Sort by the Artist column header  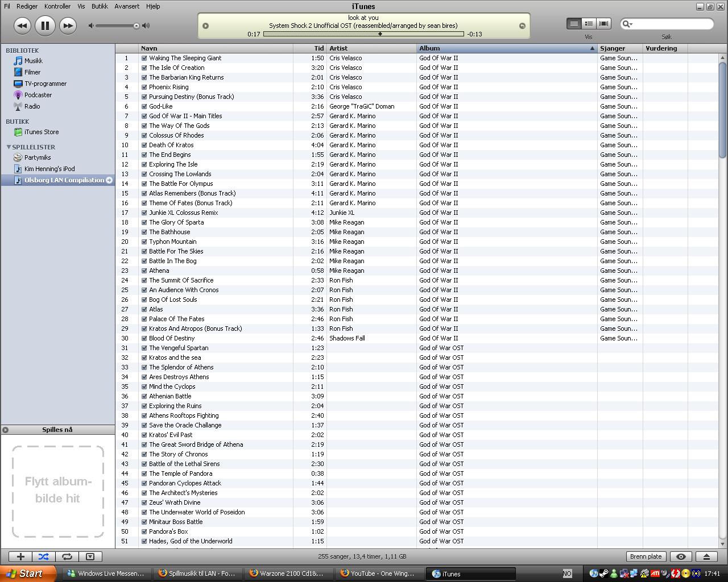[371, 48]
